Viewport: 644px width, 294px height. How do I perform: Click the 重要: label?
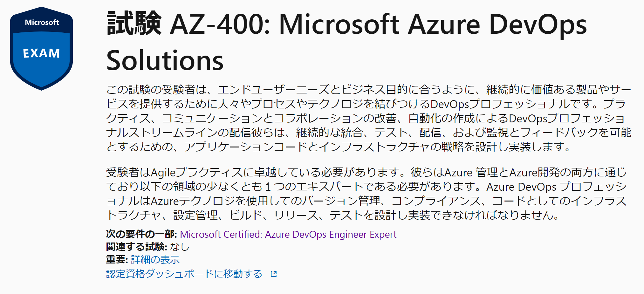(117, 260)
